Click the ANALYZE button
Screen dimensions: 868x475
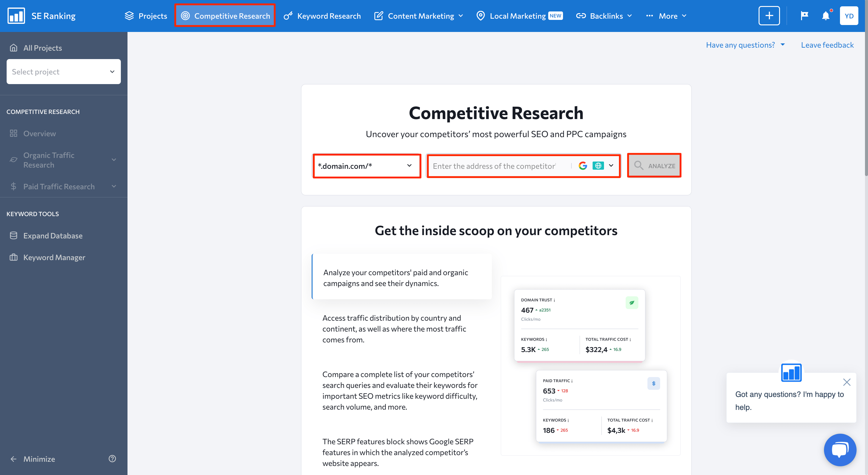point(653,166)
